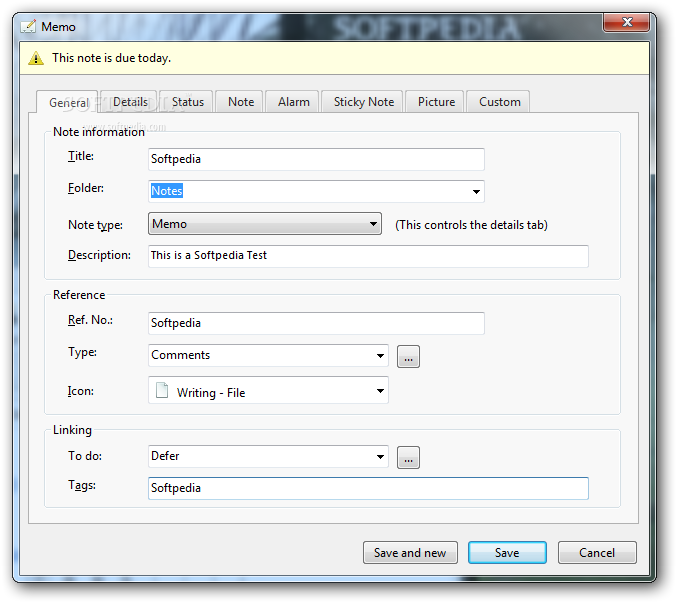Click into the Description field
The image size is (677, 603).
pos(368,256)
